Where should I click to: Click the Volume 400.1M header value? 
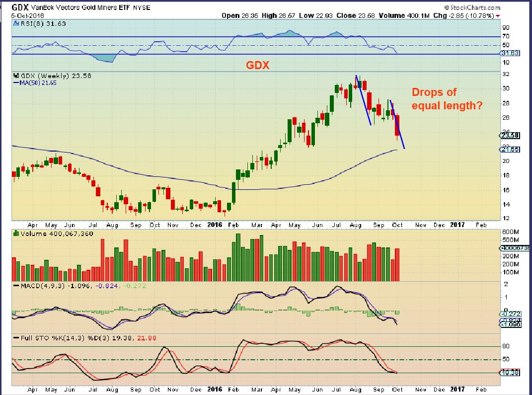coord(404,15)
